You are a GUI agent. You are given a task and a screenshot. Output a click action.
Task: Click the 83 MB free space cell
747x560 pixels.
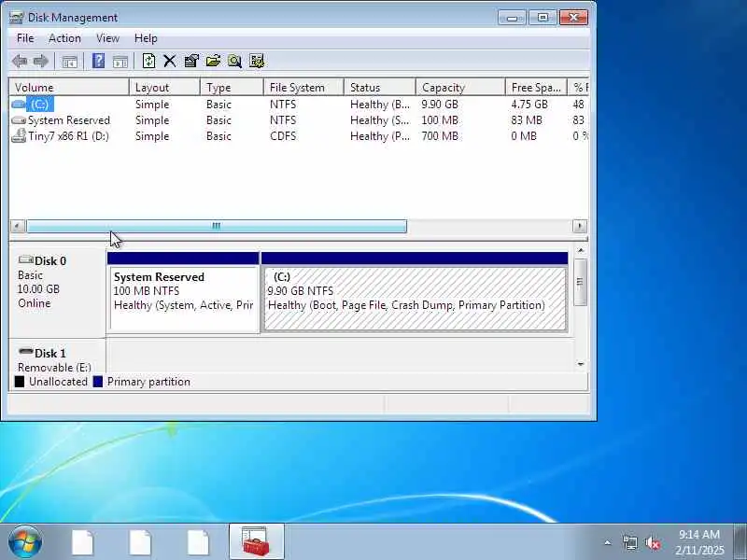527,120
